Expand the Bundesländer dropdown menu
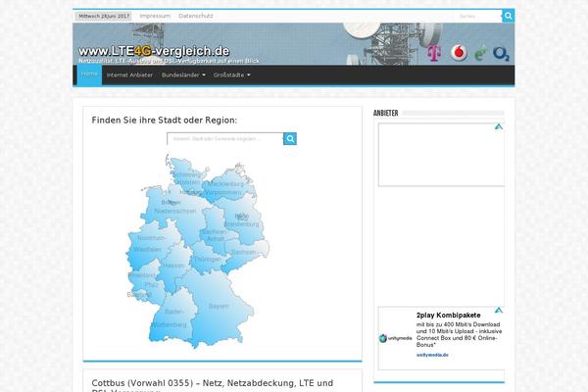Screen dimensions: 588x392 coord(182,75)
